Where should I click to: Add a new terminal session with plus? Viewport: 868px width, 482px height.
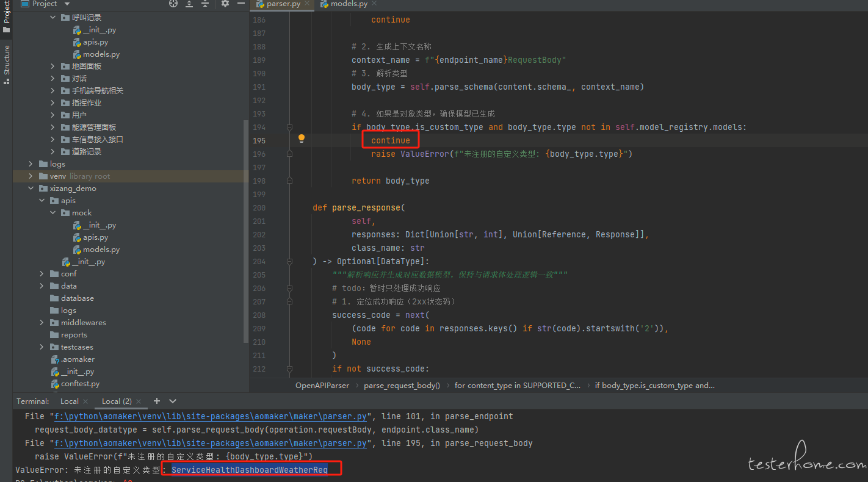[x=157, y=401]
